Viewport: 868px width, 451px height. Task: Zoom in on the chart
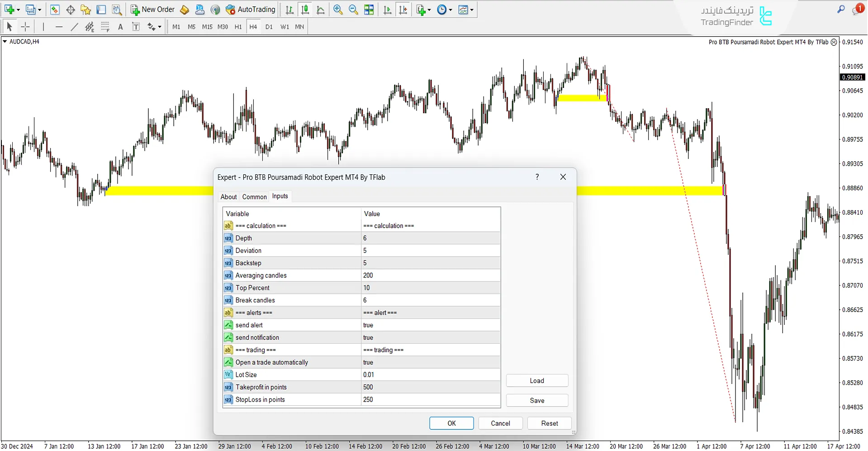click(337, 10)
